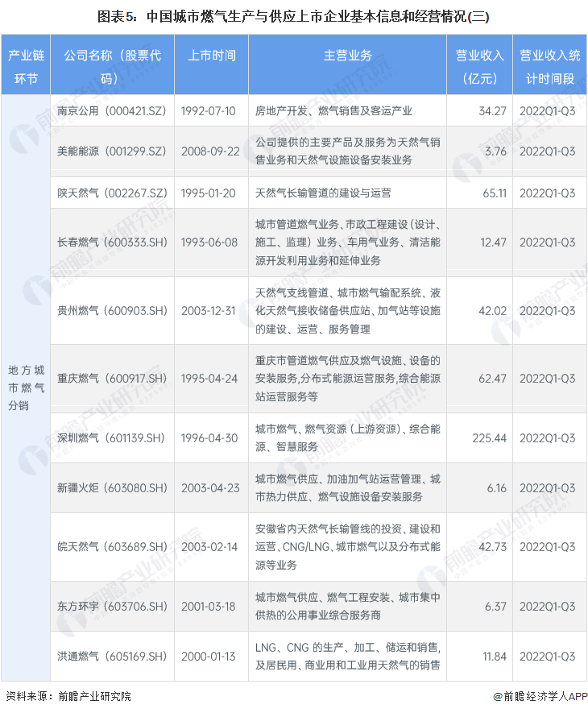Viewport: 588px width, 713px height.
Task: Click the @前瞻经济学人APP footer label
Action: point(536,696)
